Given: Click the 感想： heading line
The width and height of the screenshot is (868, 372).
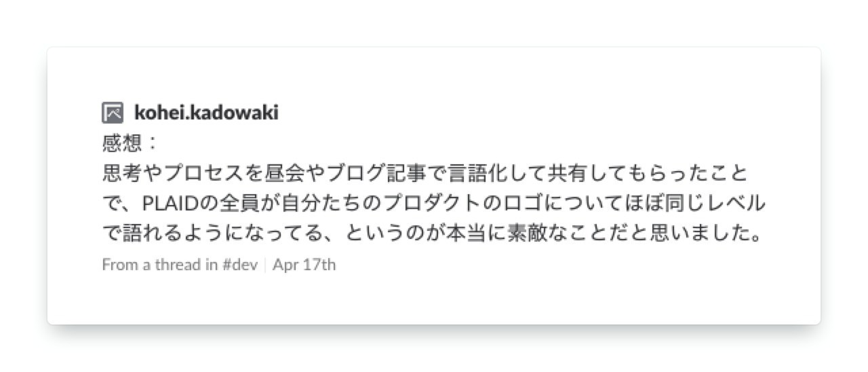Looking at the screenshot, I should 130,143.
